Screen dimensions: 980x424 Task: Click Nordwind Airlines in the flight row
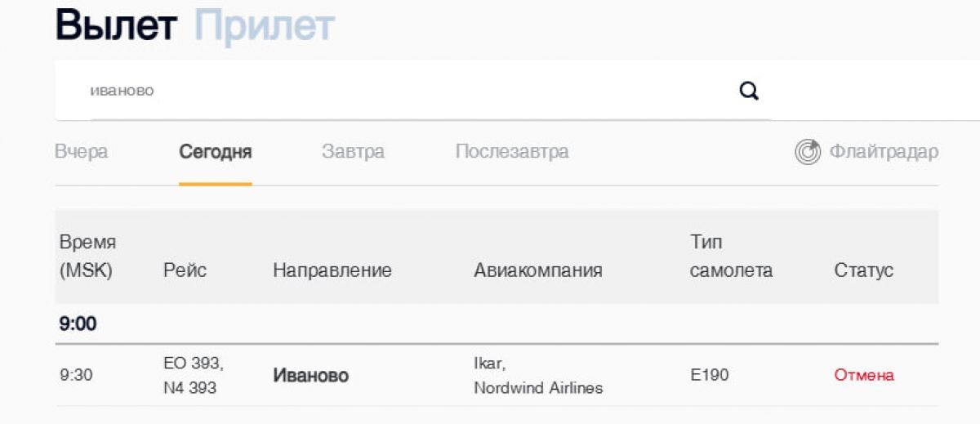(x=538, y=388)
